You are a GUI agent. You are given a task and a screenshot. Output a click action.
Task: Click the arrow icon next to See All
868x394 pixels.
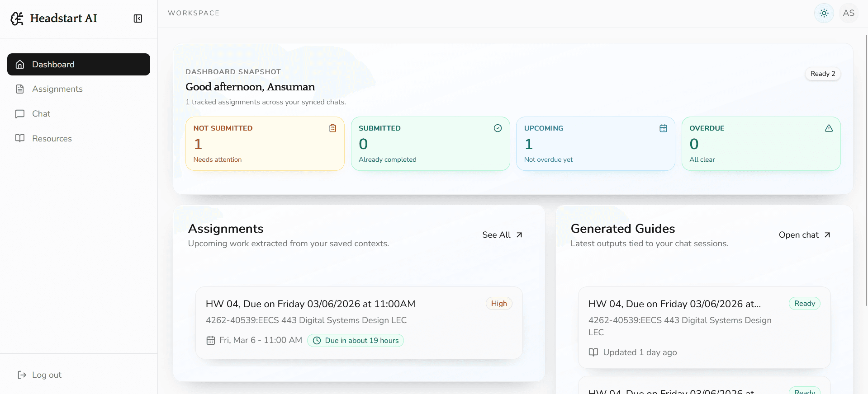pos(519,235)
